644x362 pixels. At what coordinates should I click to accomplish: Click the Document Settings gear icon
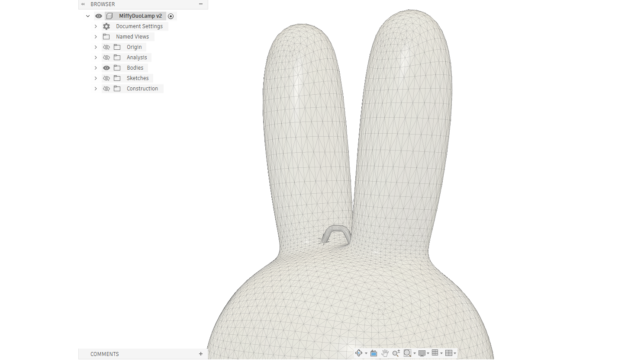point(106,26)
